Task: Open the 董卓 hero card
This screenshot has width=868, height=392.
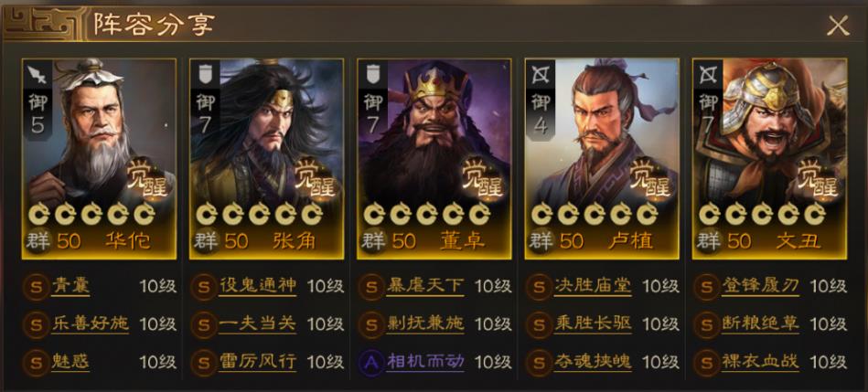Action: click(434, 159)
